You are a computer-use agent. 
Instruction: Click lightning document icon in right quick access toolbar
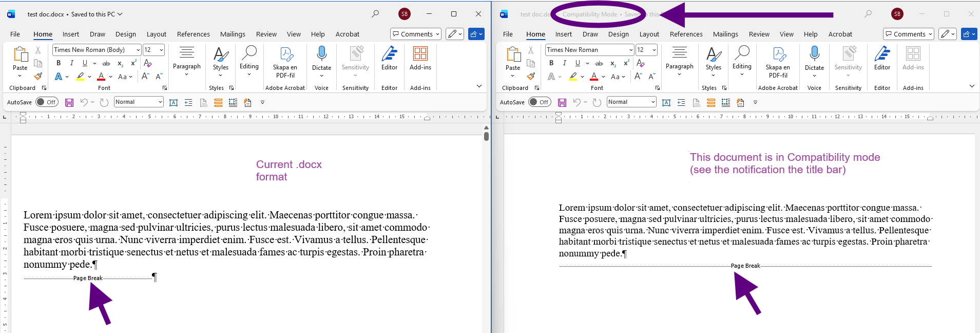tap(740, 102)
